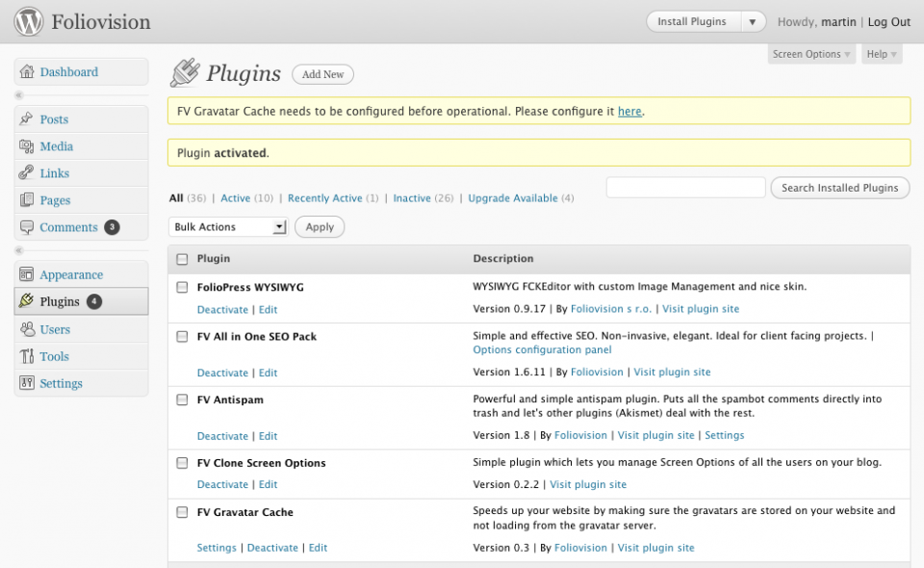Mark the FV Gravatar Cache checkbox

point(182,512)
